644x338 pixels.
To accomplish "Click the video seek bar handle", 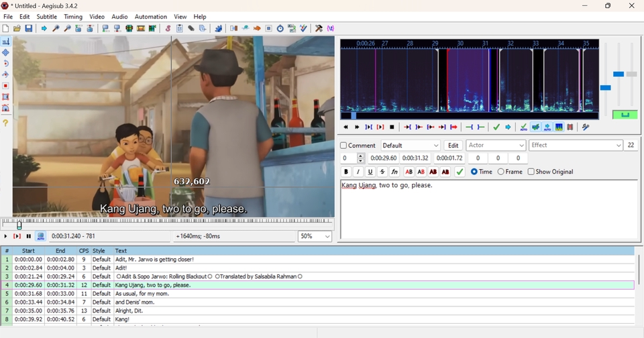I will click(x=19, y=224).
